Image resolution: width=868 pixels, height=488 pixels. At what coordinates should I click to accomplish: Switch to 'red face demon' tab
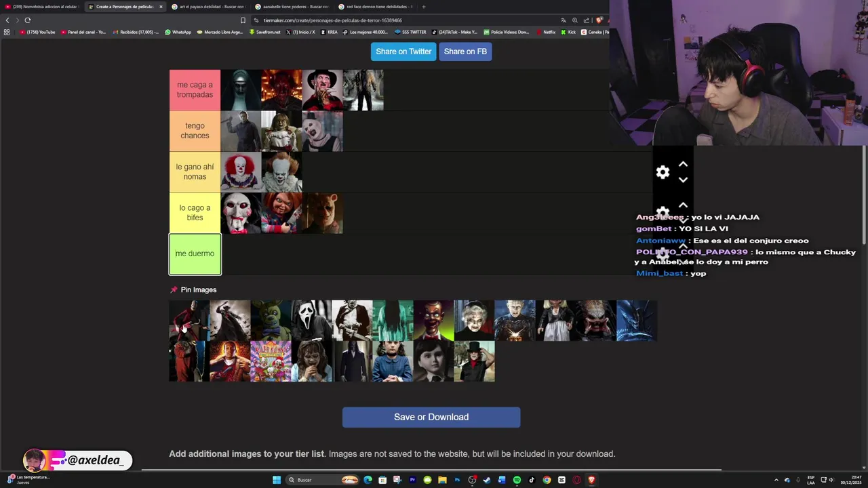point(376,7)
